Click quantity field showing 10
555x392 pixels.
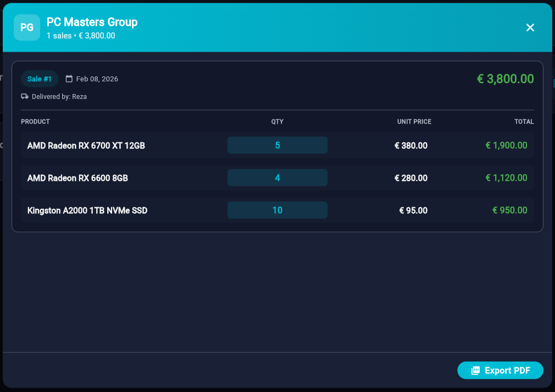pyautogui.click(x=277, y=210)
